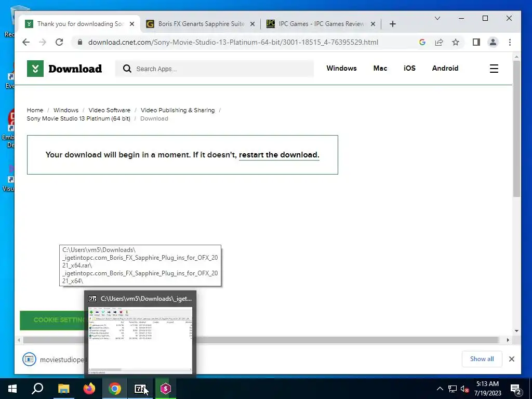
Task: Open the Chrome profile avatar
Action: [493, 42]
